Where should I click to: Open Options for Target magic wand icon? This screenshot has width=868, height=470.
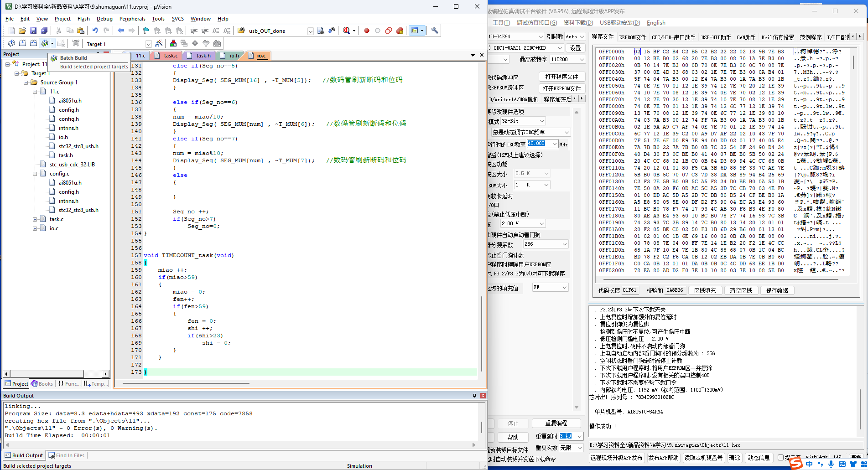pos(159,43)
